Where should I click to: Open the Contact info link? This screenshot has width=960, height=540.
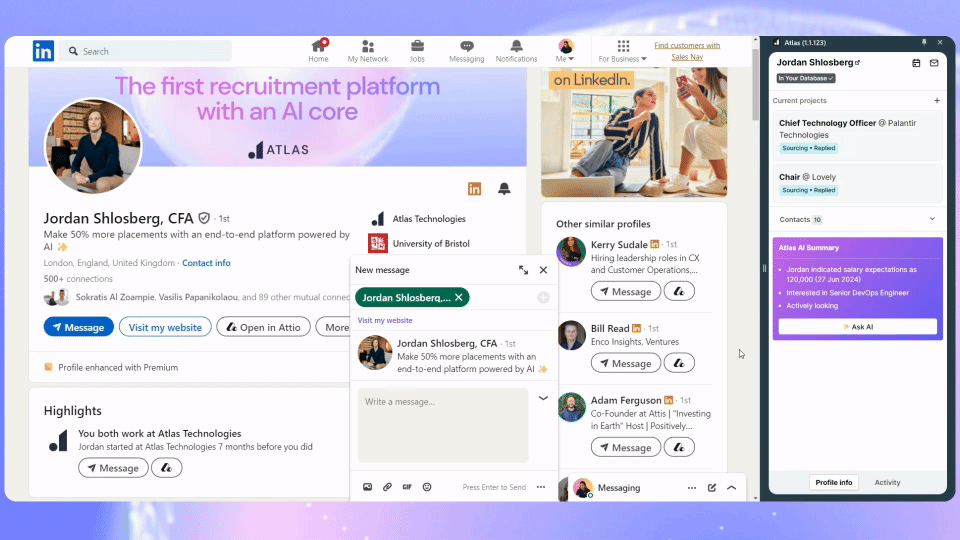(x=206, y=263)
